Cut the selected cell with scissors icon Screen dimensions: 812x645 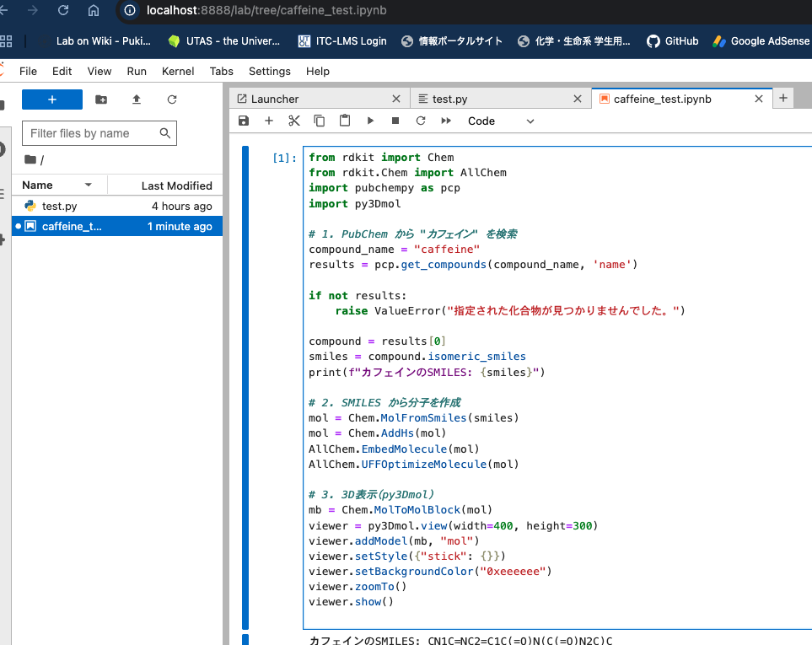294,121
